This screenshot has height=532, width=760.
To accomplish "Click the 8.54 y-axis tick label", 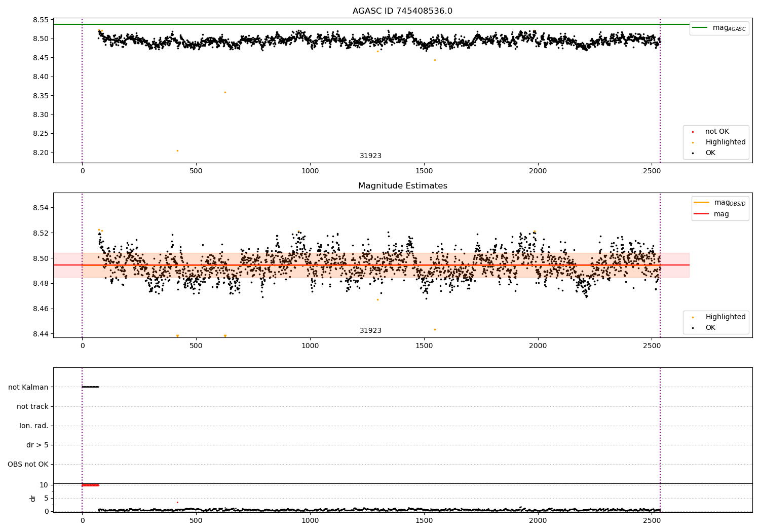I will pyautogui.click(x=41, y=208).
